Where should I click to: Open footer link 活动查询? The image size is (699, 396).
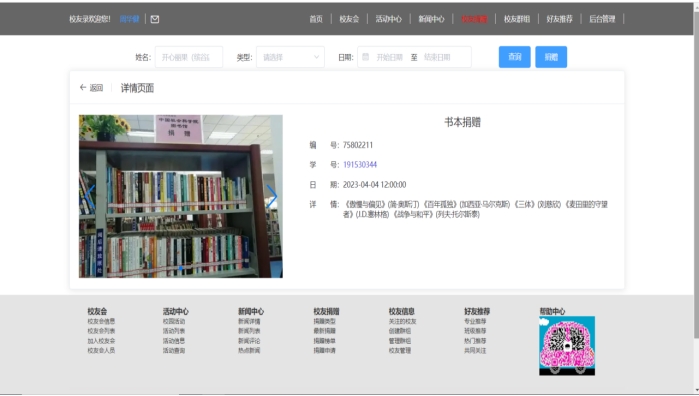174,351
